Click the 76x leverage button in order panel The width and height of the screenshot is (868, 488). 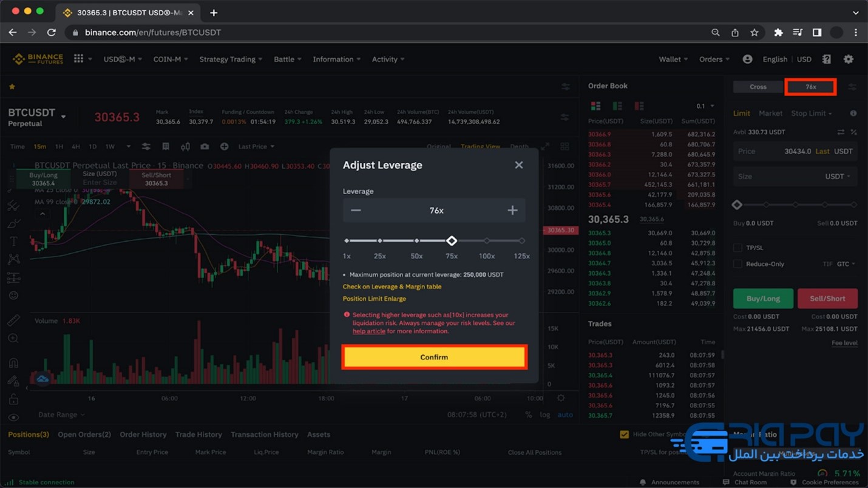(810, 87)
